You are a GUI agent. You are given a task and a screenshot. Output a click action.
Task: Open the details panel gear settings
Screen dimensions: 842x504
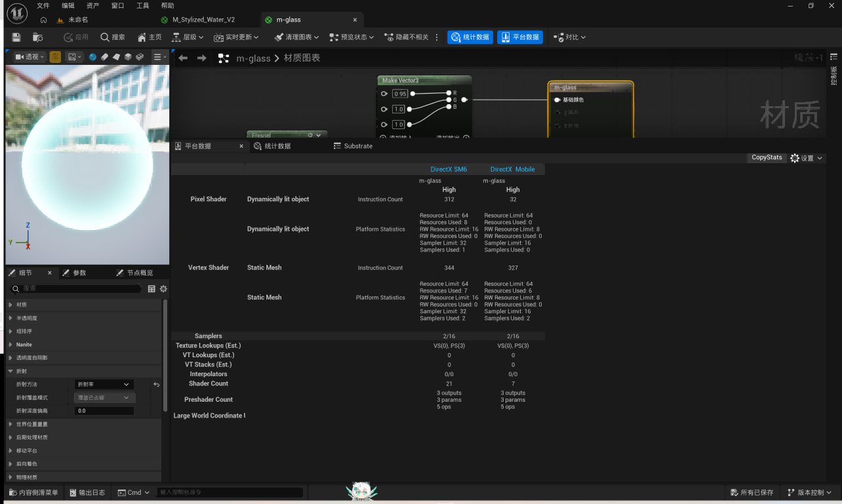click(x=163, y=288)
